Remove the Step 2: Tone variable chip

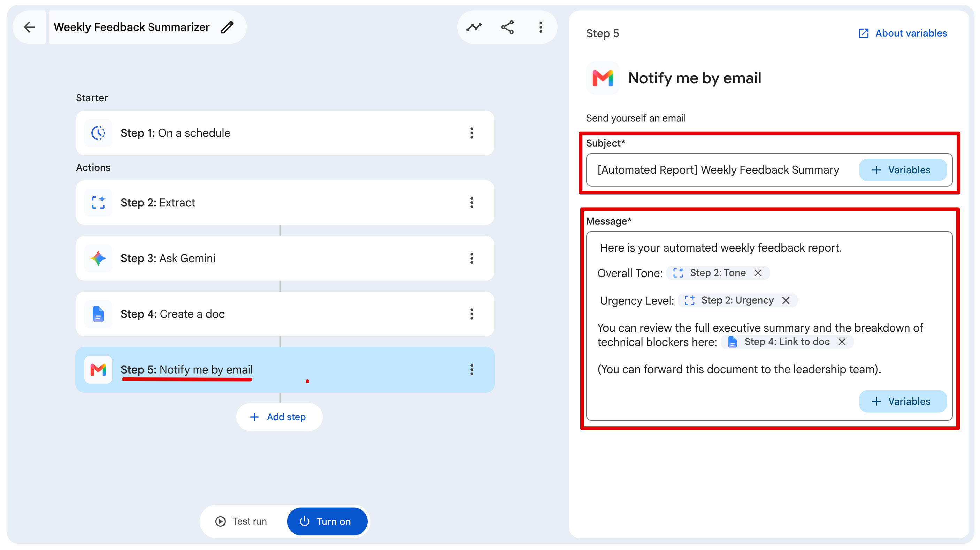point(758,273)
